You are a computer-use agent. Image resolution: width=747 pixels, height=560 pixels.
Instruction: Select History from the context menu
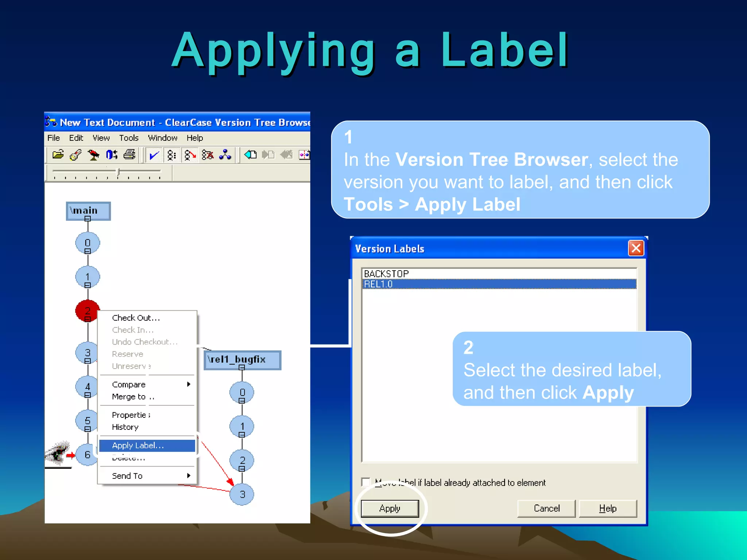click(x=147, y=427)
